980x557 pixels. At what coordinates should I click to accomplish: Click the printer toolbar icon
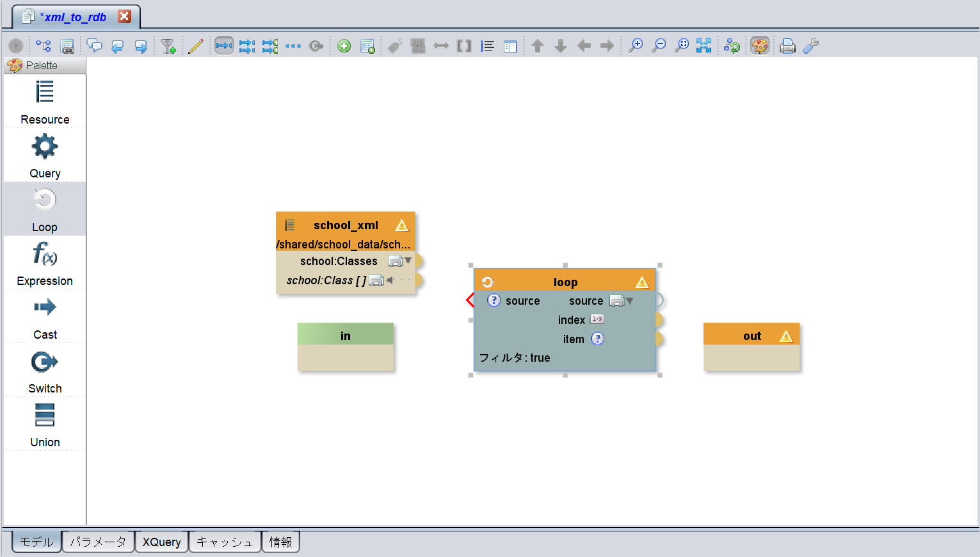788,46
